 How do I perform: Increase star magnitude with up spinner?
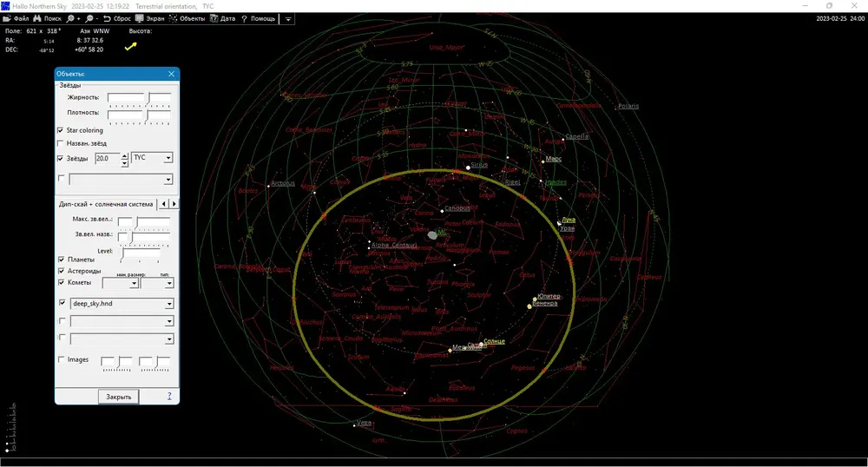124,155
